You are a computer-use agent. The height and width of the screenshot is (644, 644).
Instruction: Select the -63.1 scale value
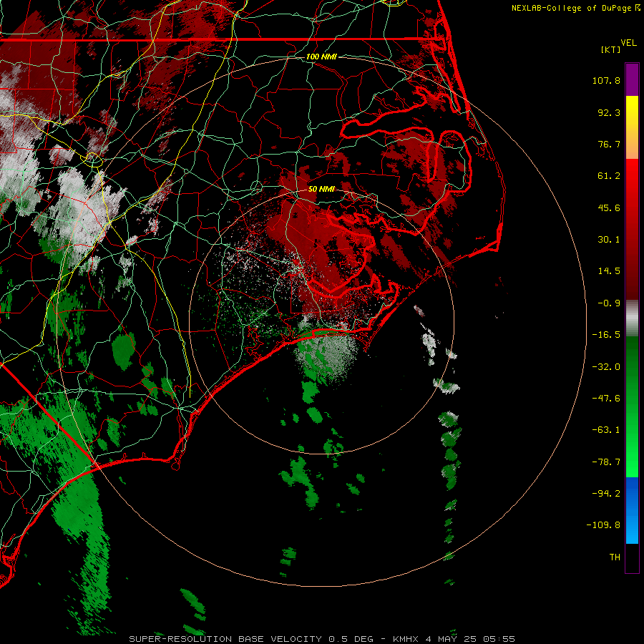click(x=606, y=430)
